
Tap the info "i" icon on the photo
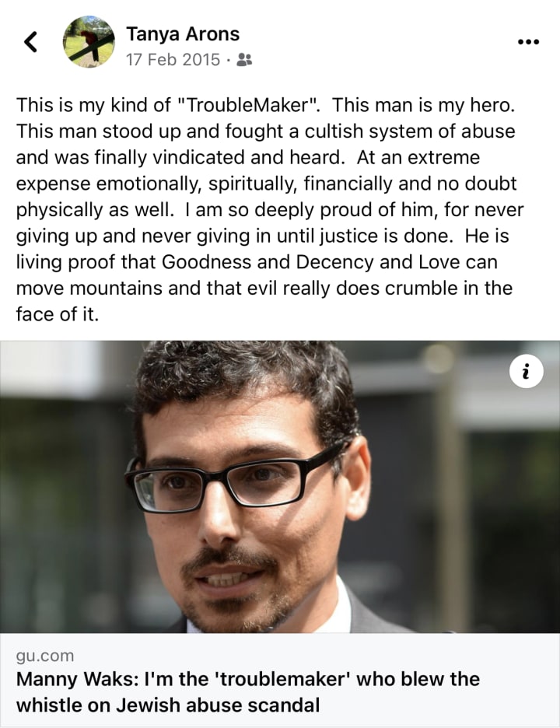[526, 372]
